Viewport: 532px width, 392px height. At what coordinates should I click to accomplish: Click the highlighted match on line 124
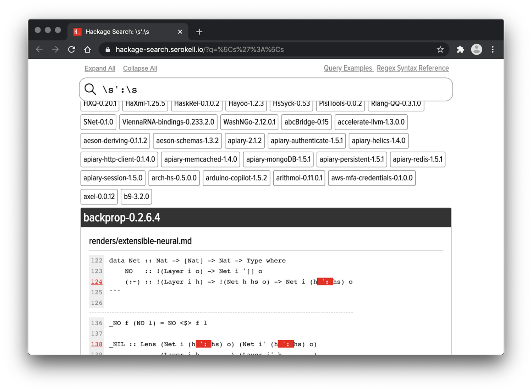325,282
